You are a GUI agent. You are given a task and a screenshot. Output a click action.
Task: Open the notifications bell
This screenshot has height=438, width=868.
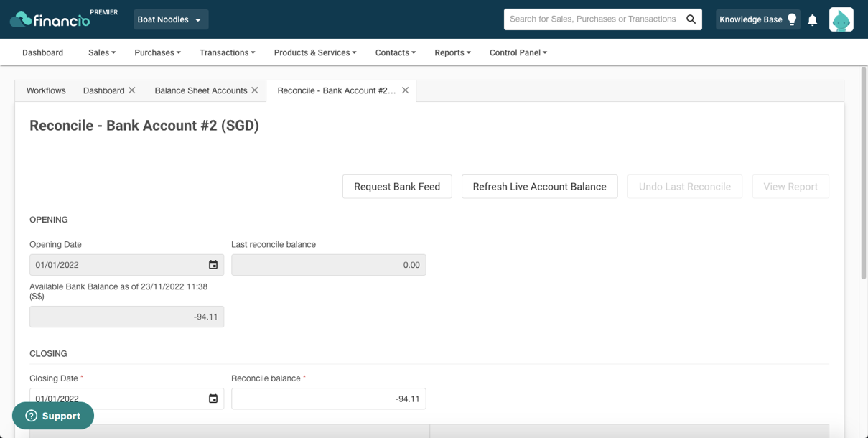tap(812, 19)
